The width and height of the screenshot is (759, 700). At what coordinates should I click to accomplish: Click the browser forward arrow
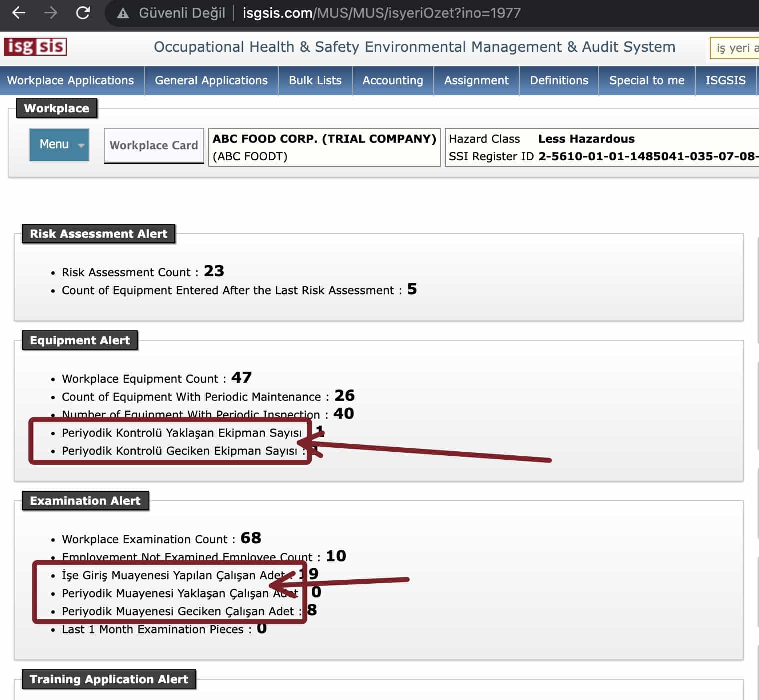(x=51, y=13)
